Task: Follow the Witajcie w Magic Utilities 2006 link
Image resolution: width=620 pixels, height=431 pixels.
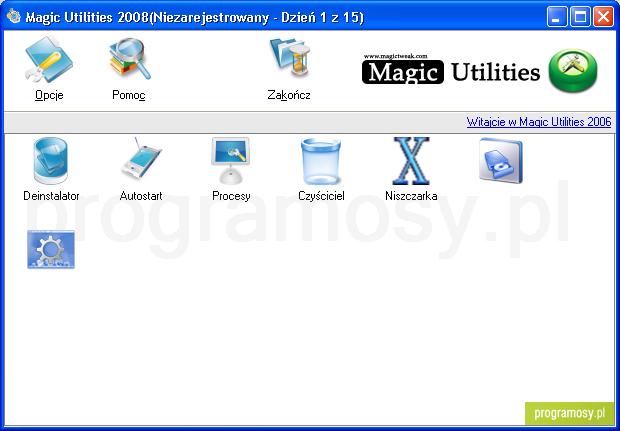Action: [x=539, y=122]
